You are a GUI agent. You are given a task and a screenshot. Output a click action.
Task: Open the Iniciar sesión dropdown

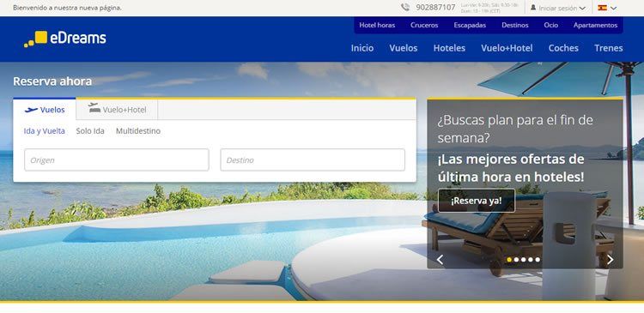tap(558, 8)
